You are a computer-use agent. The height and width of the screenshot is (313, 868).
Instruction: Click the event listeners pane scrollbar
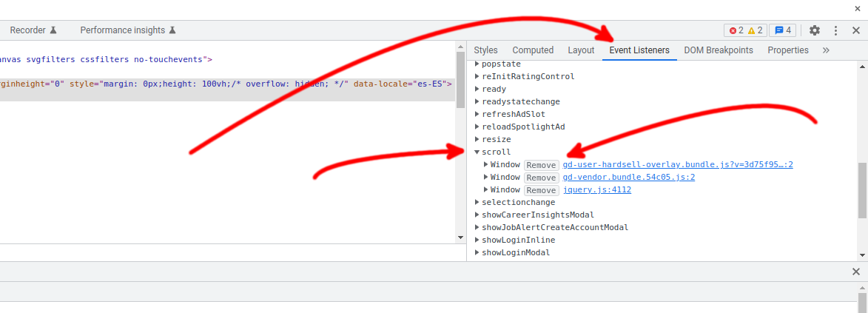click(x=862, y=190)
